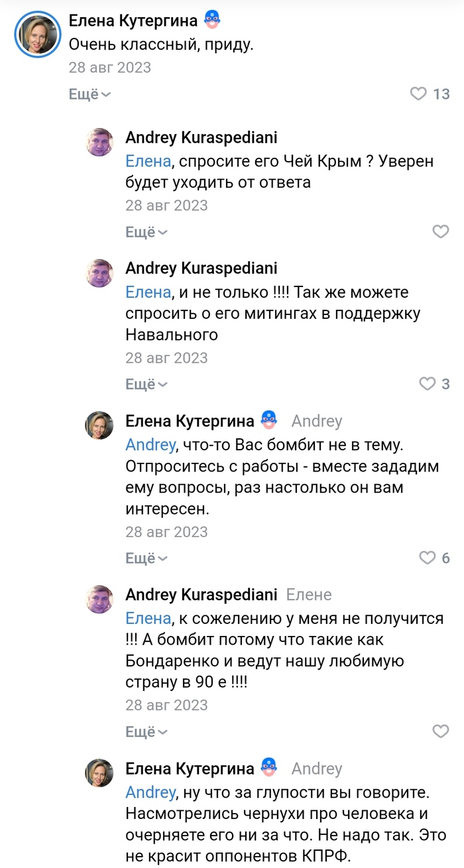Open Andrey Kuraspediani's profile from the "Чей Крым" reply

[x=202, y=137]
